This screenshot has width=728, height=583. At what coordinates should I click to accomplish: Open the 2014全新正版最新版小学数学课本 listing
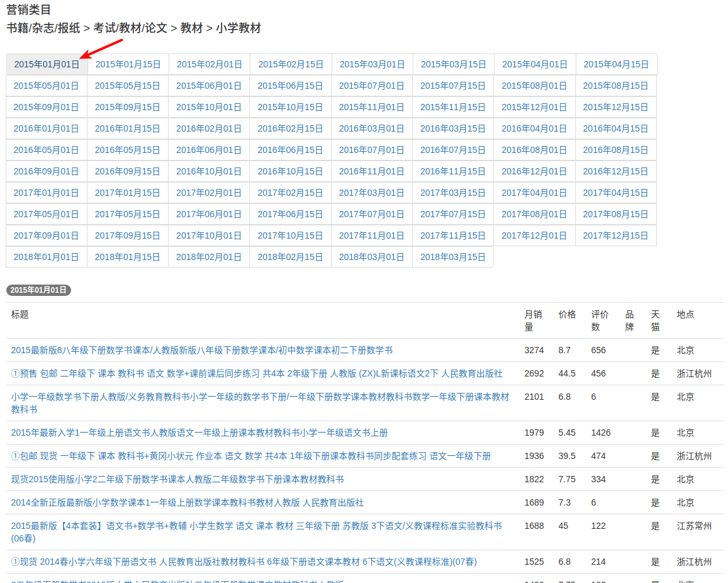click(187, 502)
